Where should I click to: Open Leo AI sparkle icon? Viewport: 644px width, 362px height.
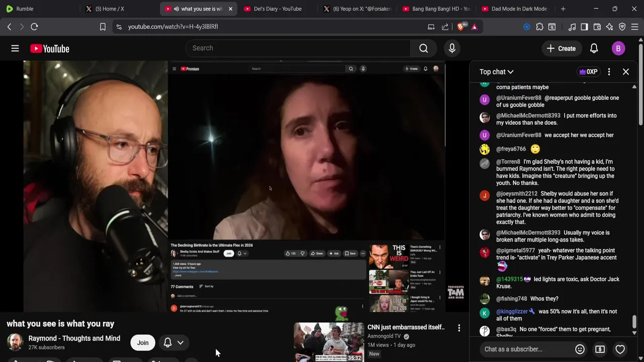coord(609,27)
